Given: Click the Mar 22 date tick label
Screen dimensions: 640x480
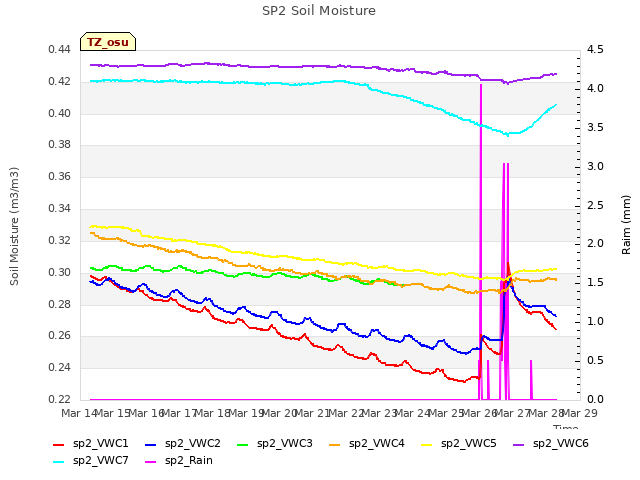Looking at the screenshot, I should point(346,413).
